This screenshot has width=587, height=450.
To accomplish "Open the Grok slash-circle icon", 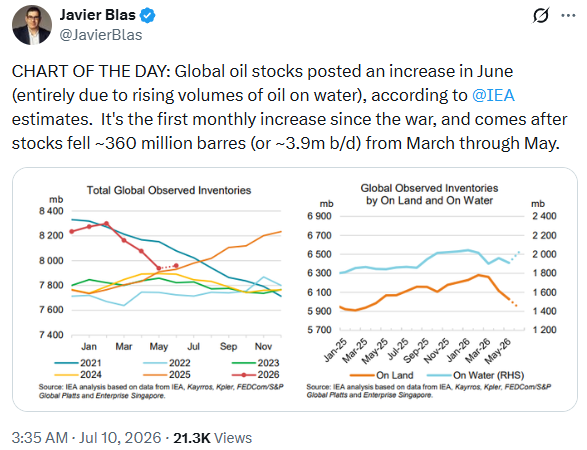I will 541,15.
